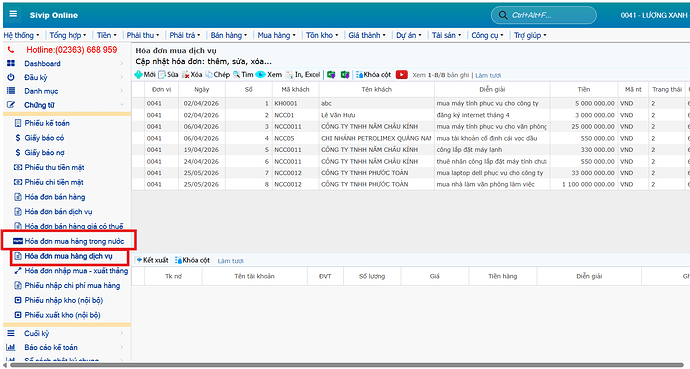This screenshot has width=690, height=369.
Task: Open the Phải thu menu
Action: tap(143, 35)
